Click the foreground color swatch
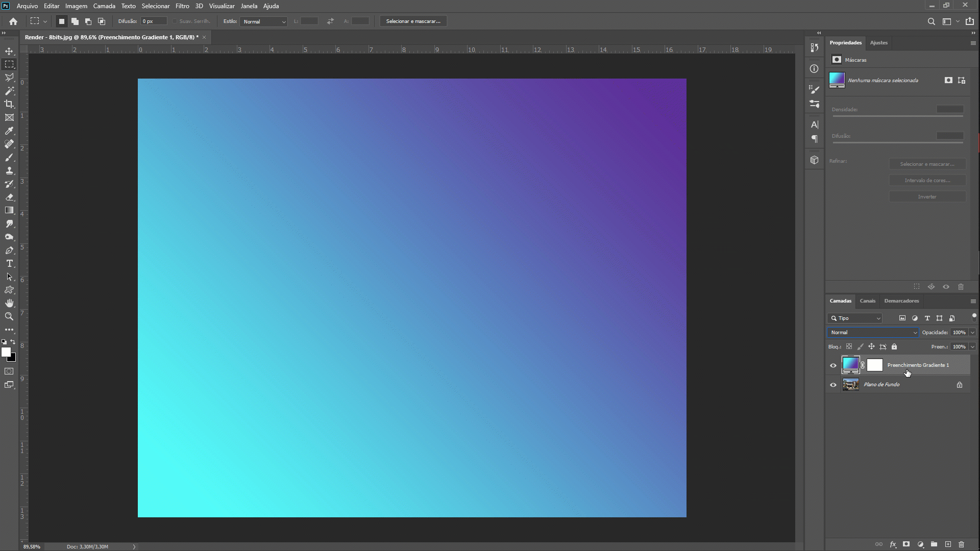980x551 pixels. pos(6,352)
